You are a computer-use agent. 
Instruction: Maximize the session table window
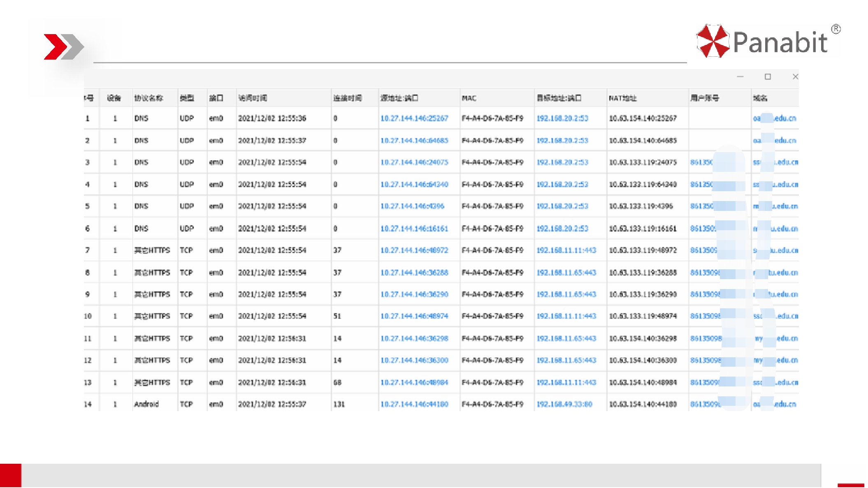click(768, 77)
